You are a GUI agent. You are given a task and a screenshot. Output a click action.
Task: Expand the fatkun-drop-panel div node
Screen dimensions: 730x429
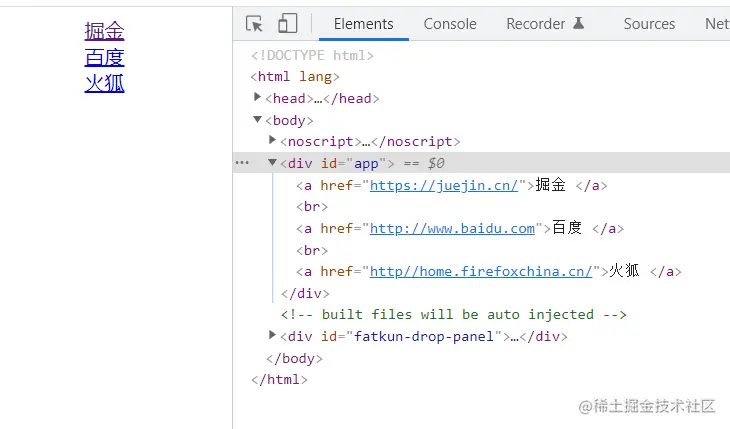tap(273, 335)
